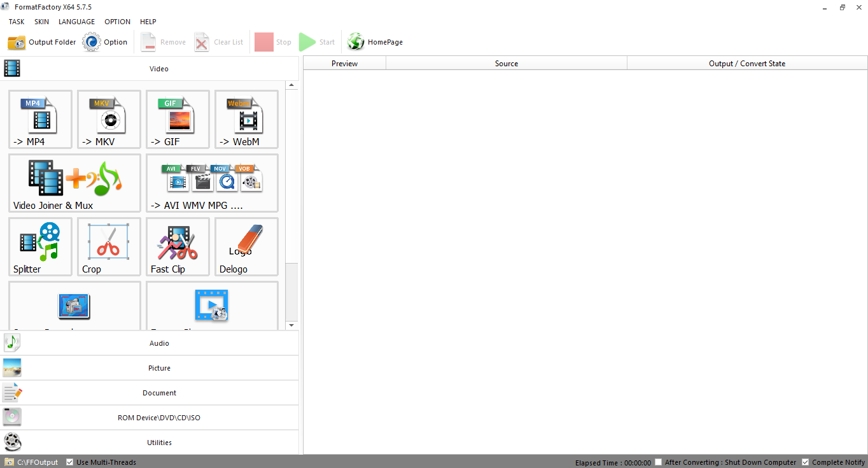Click the Stop conversion button
This screenshot has width=868, height=468.
[273, 42]
